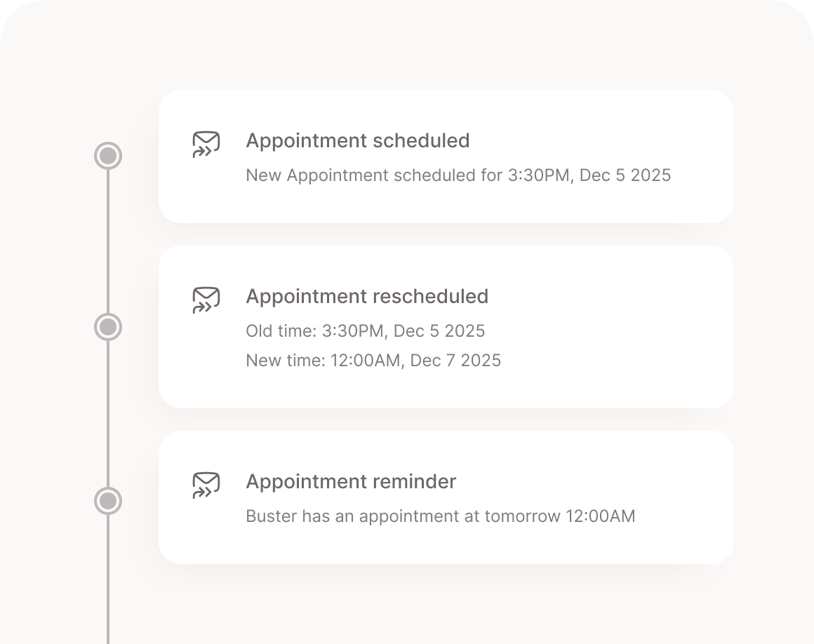
Task: Select the Appointment scheduled heading
Action: [358, 141]
